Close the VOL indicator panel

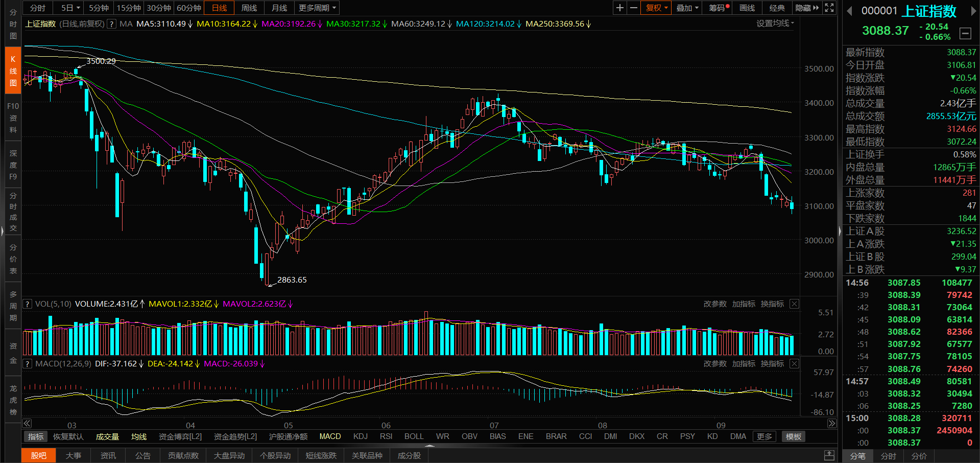[x=794, y=304]
